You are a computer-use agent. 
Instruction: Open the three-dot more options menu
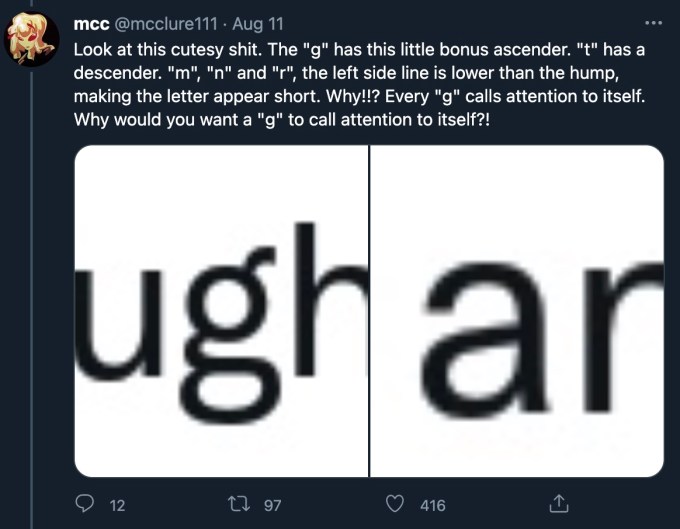click(653, 21)
